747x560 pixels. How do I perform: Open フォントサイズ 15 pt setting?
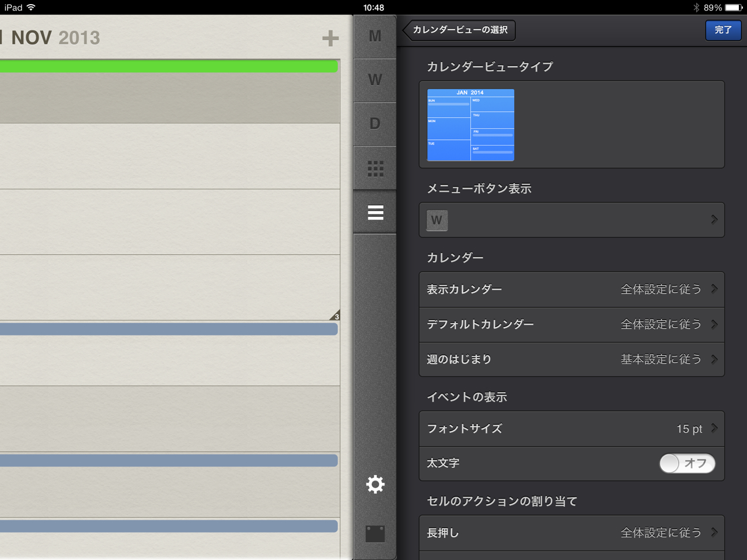coord(571,429)
